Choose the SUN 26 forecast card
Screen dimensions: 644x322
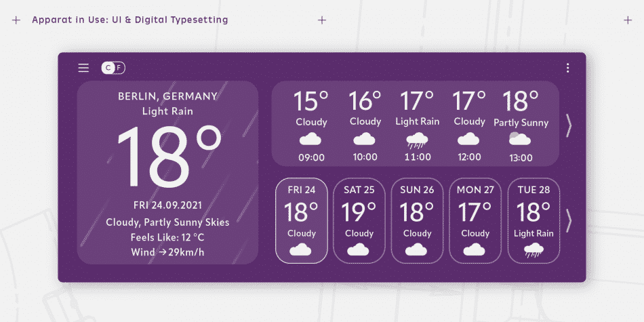pyautogui.click(x=417, y=220)
